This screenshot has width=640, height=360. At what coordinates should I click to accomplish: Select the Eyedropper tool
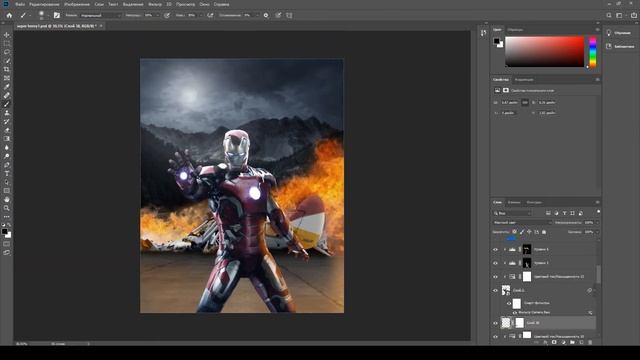tap(7, 87)
